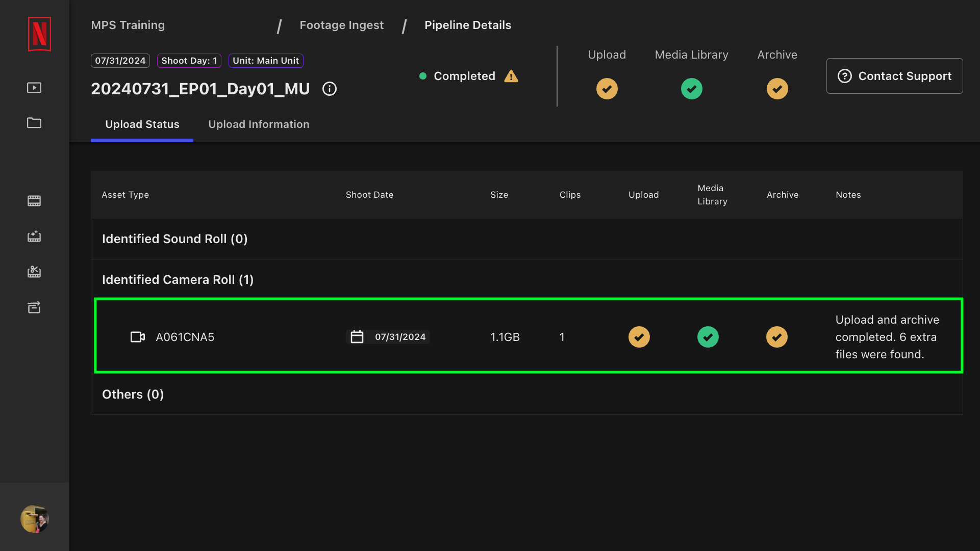
Task: Expand Identified Sound Roll section
Action: [174, 239]
